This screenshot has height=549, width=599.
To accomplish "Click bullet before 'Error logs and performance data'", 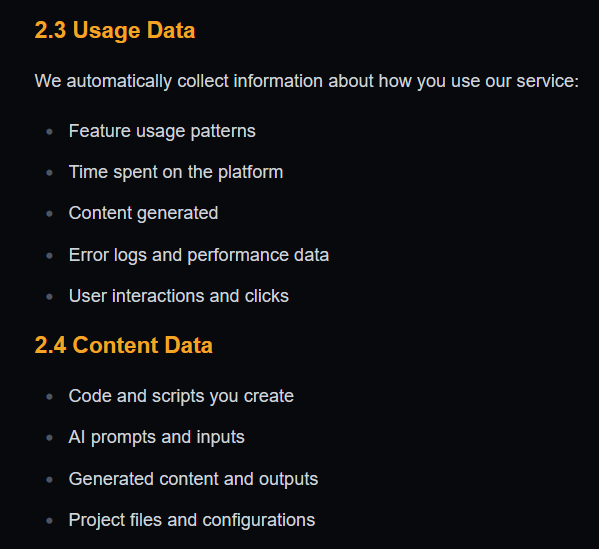I will (x=49, y=256).
